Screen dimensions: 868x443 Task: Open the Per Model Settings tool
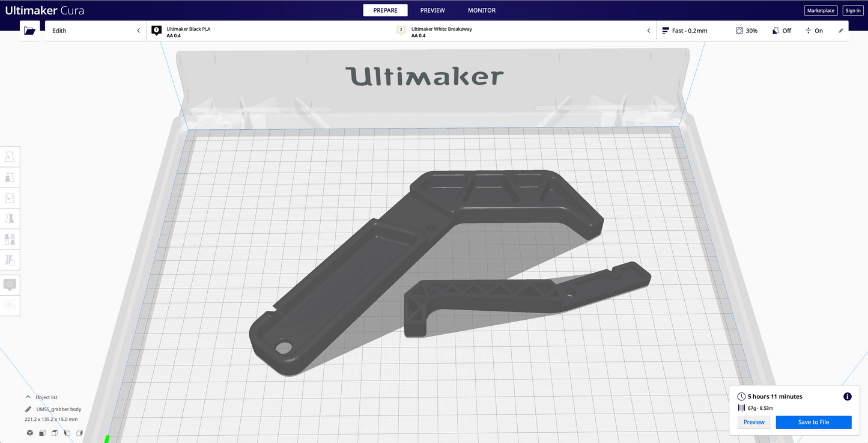tap(9, 239)
